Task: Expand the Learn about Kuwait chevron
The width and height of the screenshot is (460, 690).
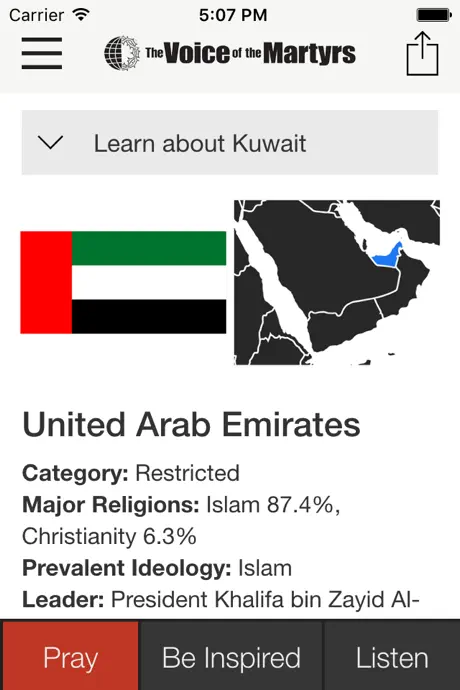Action: (x=50, y=143)
